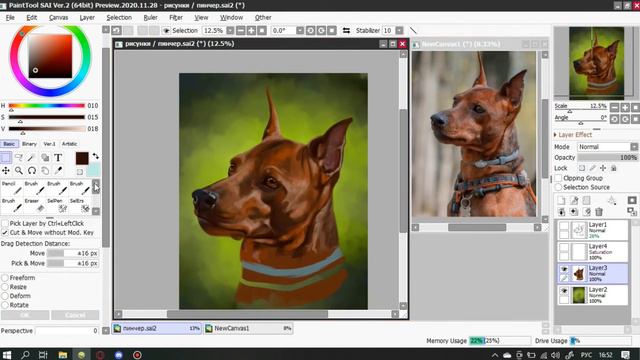This screenshot has width=640, height=360.
Task: Show Layer1 visibility box
Action: coord(564,226)
